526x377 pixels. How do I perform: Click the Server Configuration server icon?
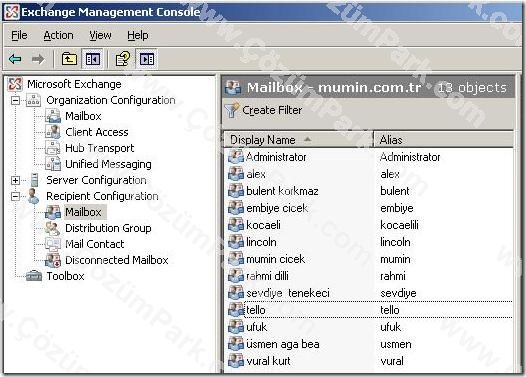click(x=34, y=180)
